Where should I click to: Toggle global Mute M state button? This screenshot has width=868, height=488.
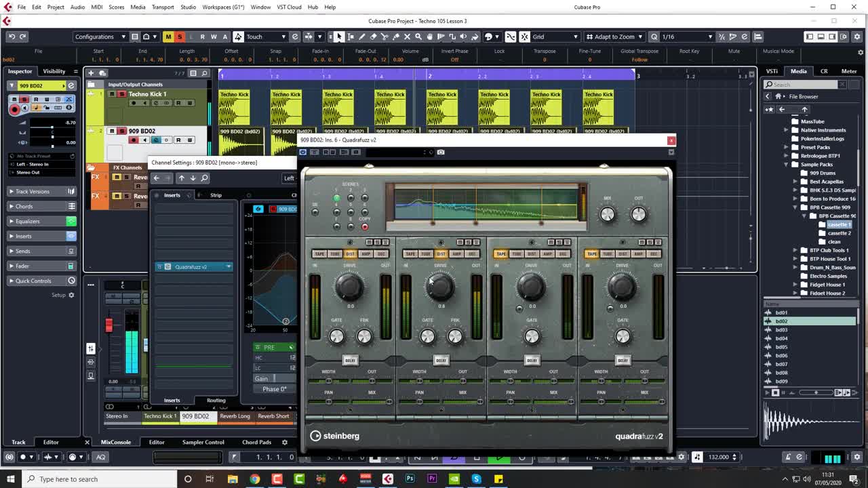click(x=168, y=37)
